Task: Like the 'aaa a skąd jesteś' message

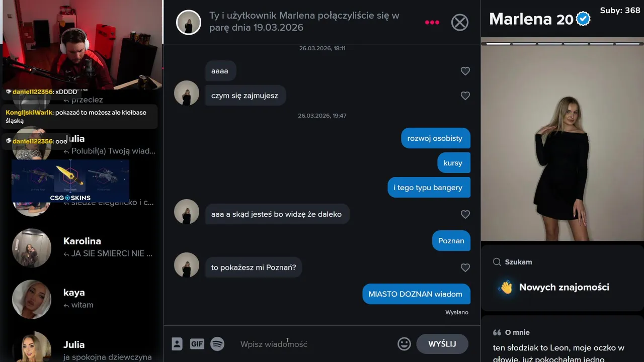Action: (465, 214)
